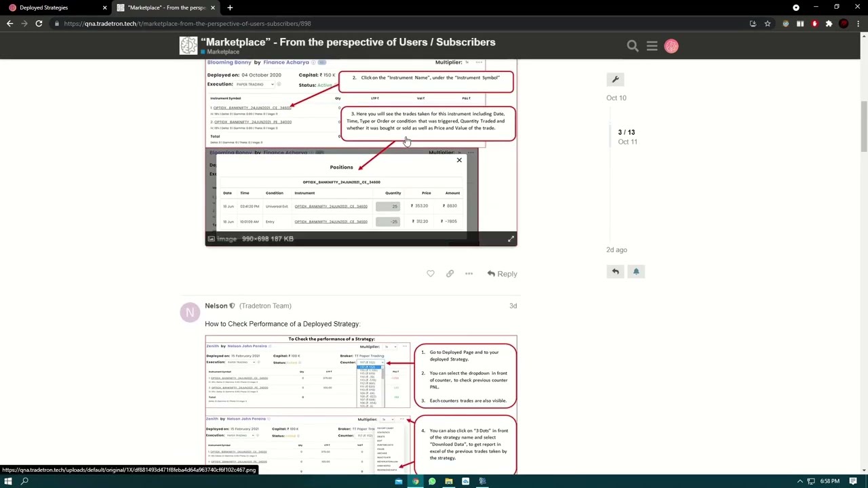868x488 pixels.
Task: Click the address bar URL
Action: point(188,24)
